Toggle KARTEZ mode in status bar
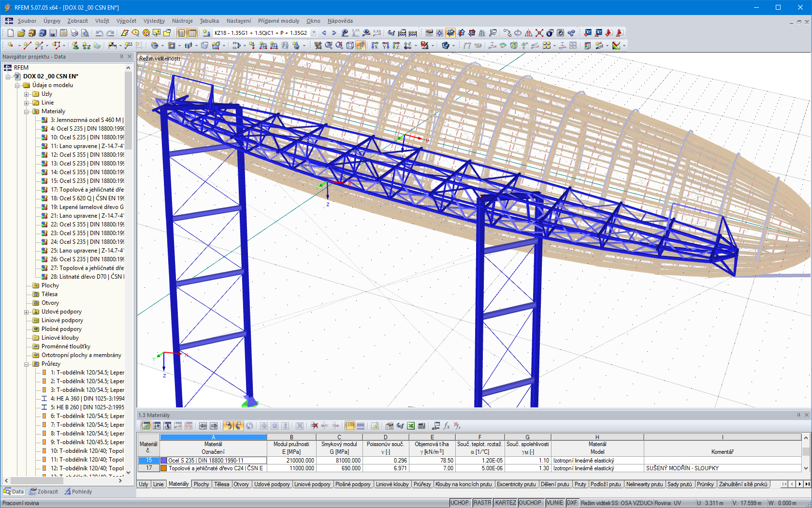The image size is (812, 508). [505, 503]
